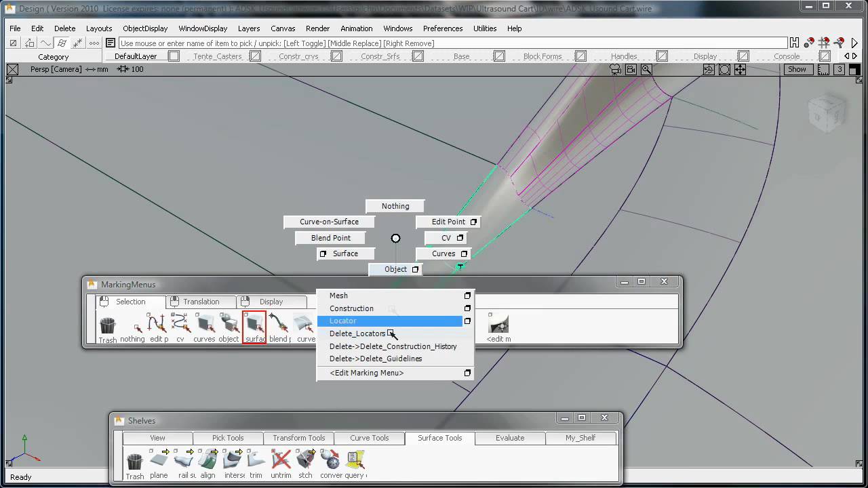Open option box next to Curves marking item
The width and height of the screenshot is (868, 488).
[464, 253]
